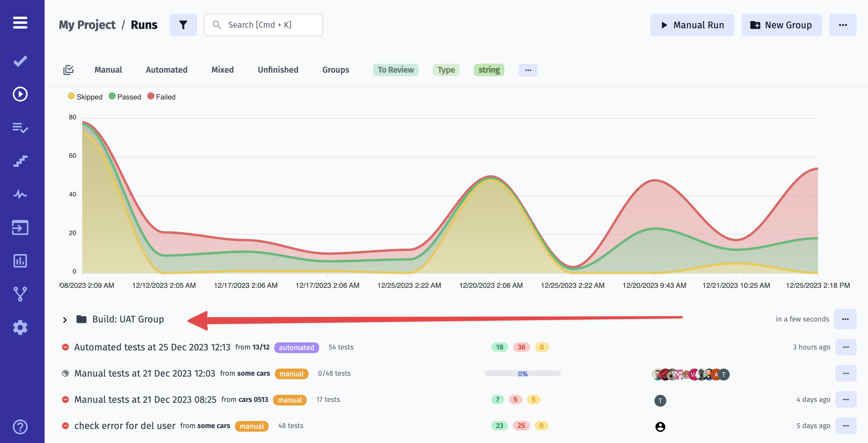Image resolution: width=868 pixels, height=443 pixels.
Task: Toggle the Skipped legend series
Action: tap(85, 97)
